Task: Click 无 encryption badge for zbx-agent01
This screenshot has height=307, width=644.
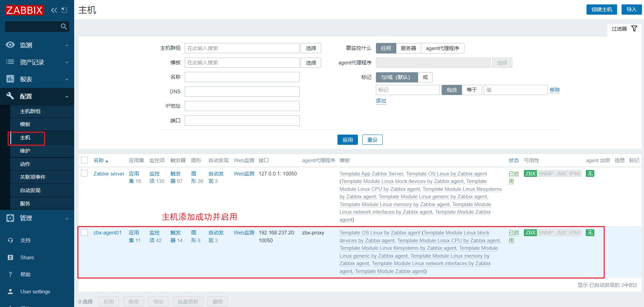Action: 590,233
